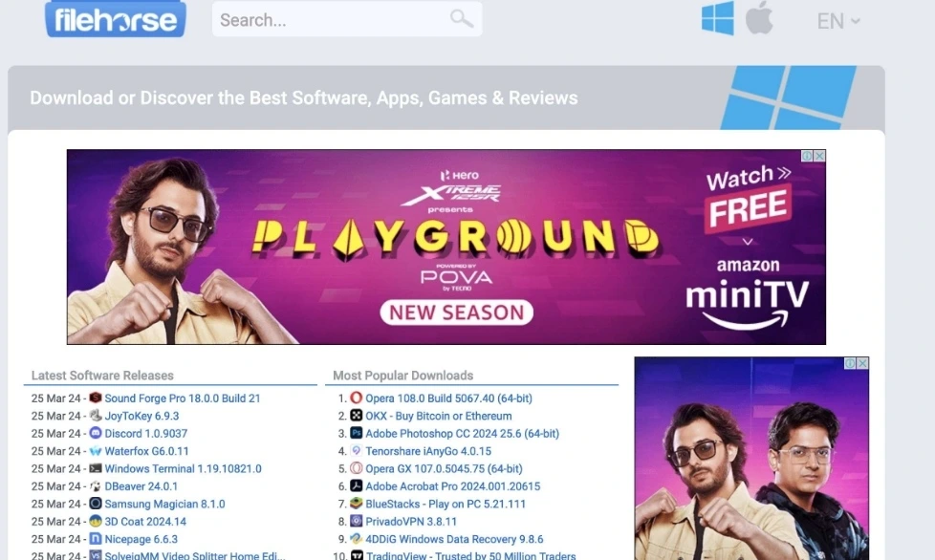Click the Opera GX icon
This screenshot has height=560, width=935.
[356, 468]
